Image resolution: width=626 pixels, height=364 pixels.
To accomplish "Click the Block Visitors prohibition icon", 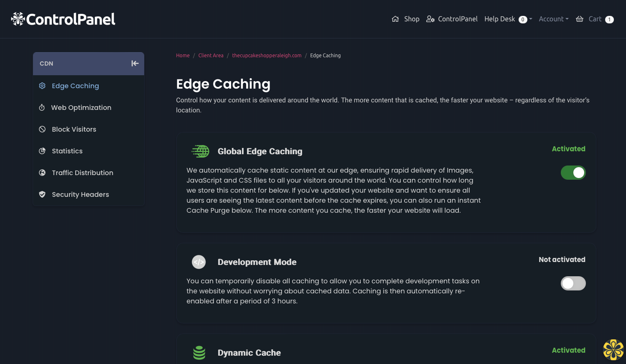I will (x=42, y=129).
